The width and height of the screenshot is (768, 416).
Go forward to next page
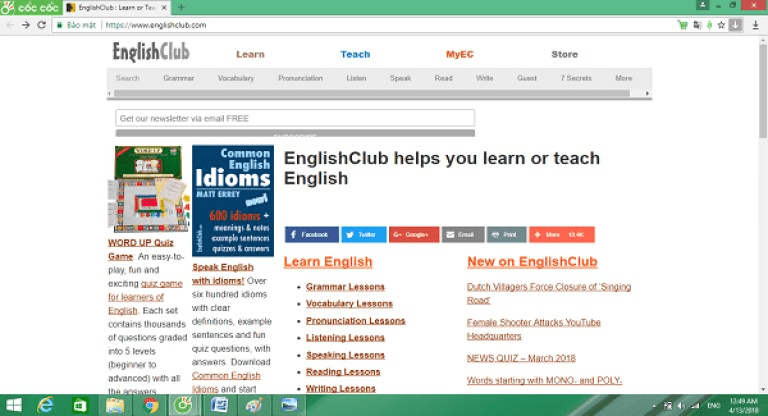pos(25,25)
